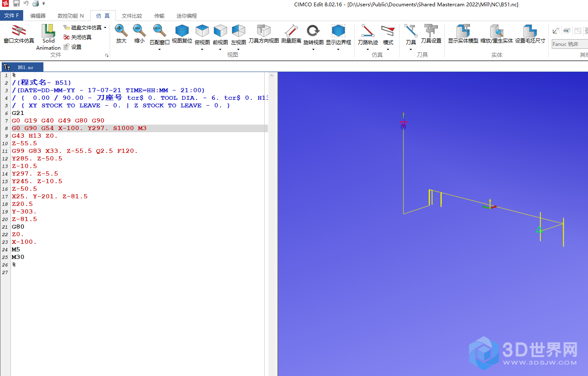
Task: Expand the 旋转视图 dropdown arrow
Action: click(x=313, y=49)
